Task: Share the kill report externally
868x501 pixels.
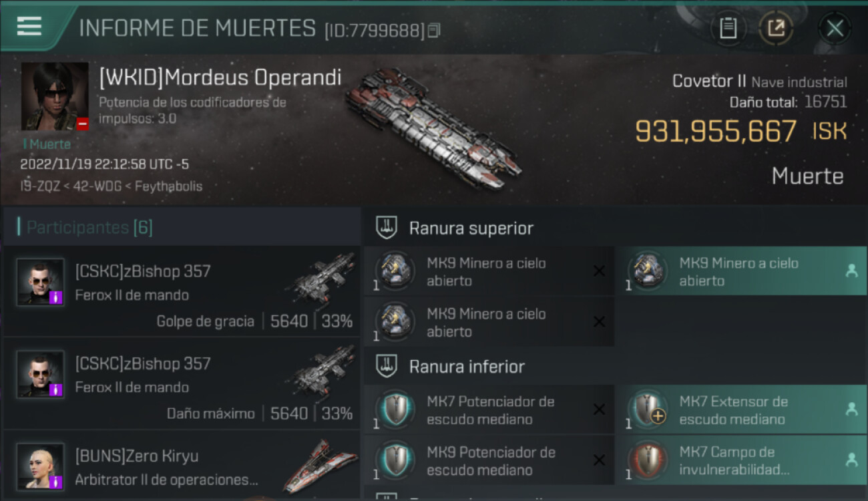Action: tap(776, 28)
